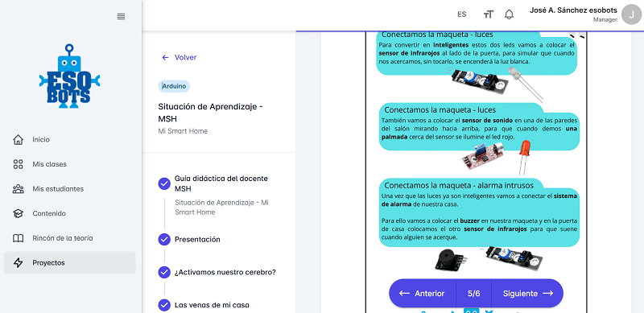Viewport: 644px width, 313px height.
Task: Open ¿Activamos nuestro cerebro? lesson
Action: pyautogui.click(x=225, y=272)
